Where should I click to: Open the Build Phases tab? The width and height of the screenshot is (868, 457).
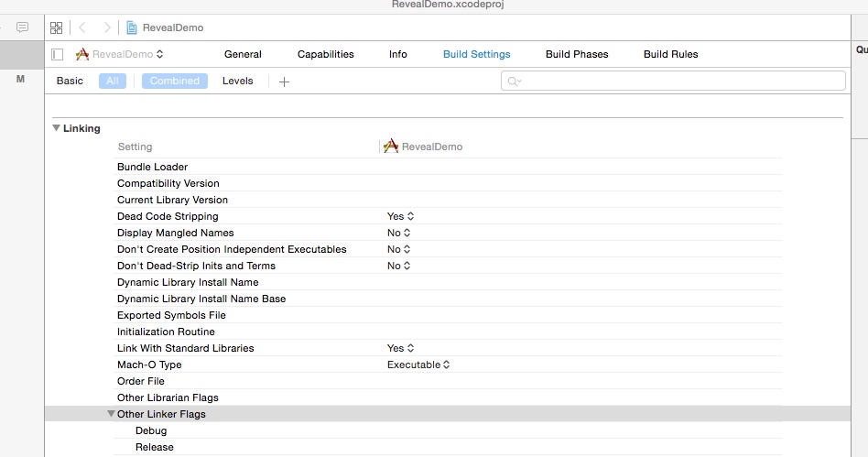point(577,54)
